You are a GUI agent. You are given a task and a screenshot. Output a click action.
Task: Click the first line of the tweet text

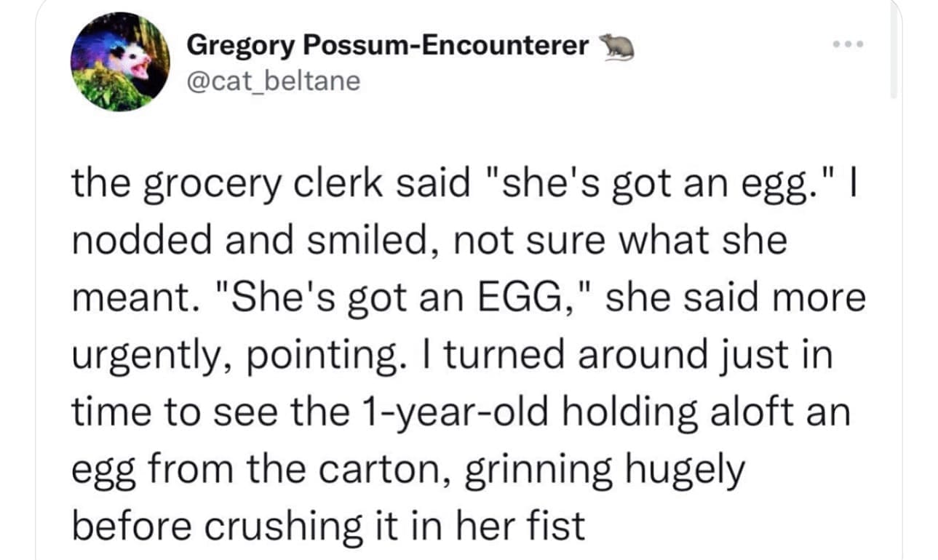click(x=466, y=182)
